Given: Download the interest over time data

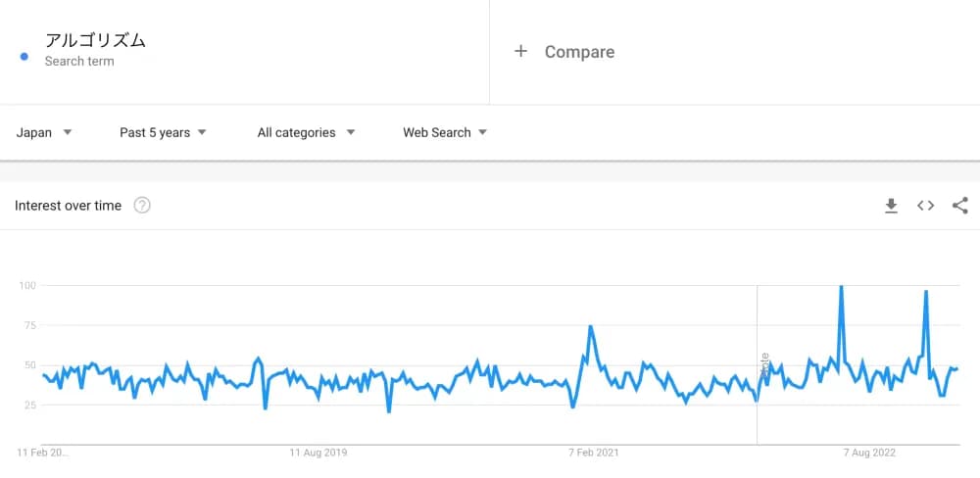Looking at the screenshot, I should (x=891, y=206).
